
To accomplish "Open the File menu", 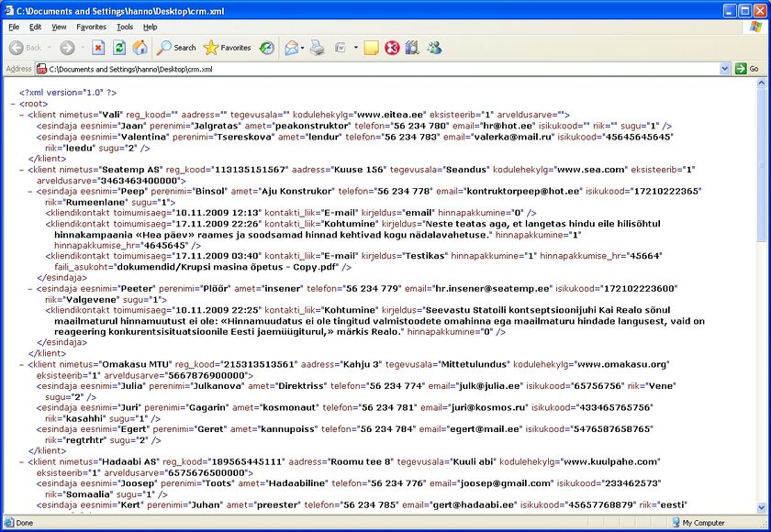I will point(14,27).
